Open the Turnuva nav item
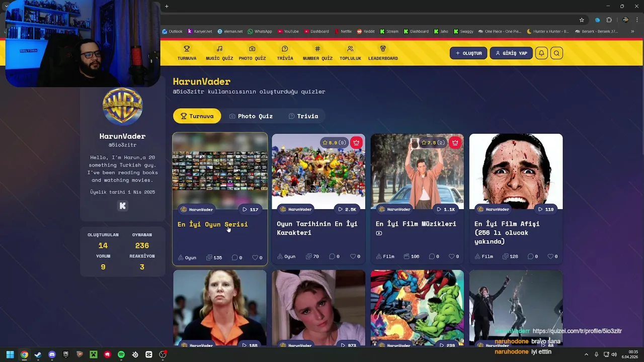 (187, 53)
